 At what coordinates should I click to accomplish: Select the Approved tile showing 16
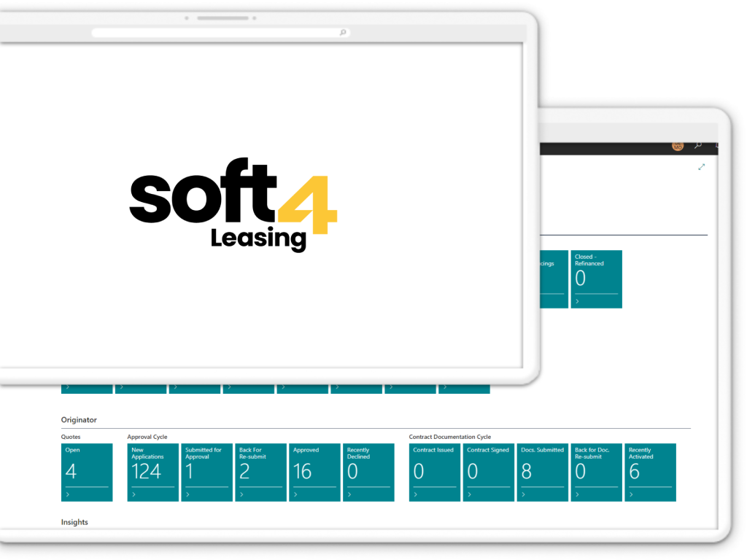(x=314, y=472)
